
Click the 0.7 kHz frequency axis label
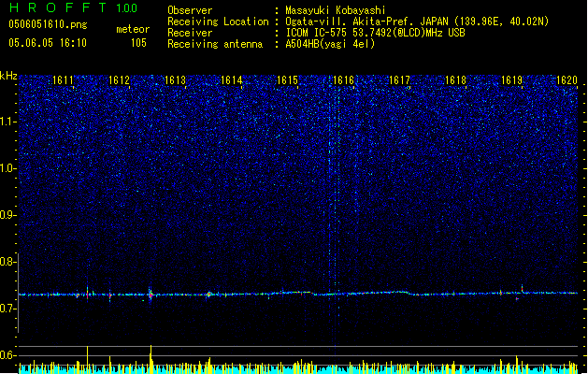coord(7,309)
